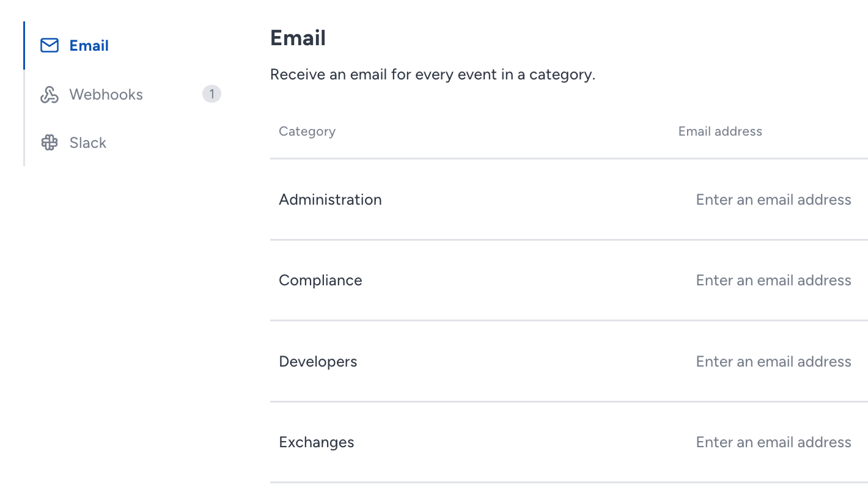Click the Category column header

point(307,131)
